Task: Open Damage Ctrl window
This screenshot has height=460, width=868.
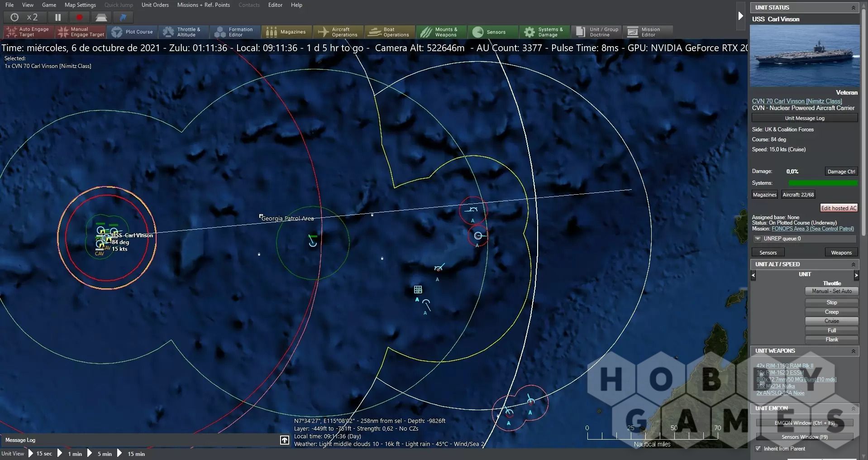Action: click(841, 172)
